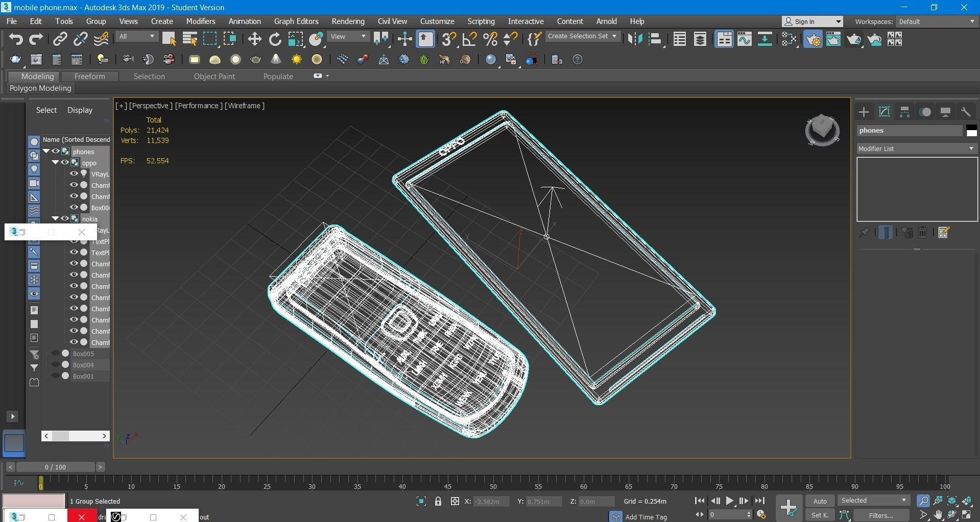Open the Sign In dropdown
The width and height of the screenshot is (980, 522).
tap(812, 21)
